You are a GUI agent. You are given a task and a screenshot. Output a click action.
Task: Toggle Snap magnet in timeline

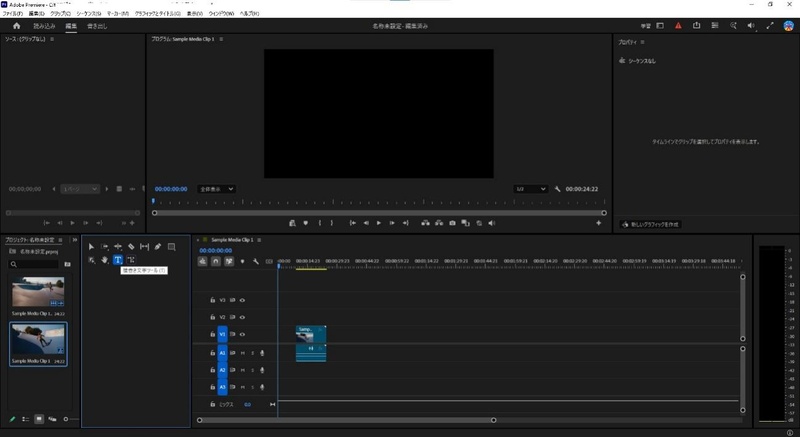(216, 262)
